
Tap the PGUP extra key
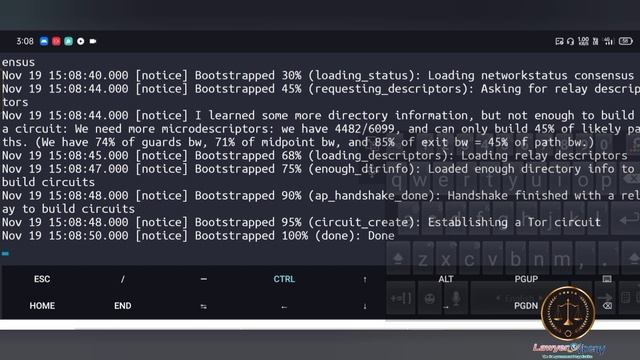(x=526, y=279)
